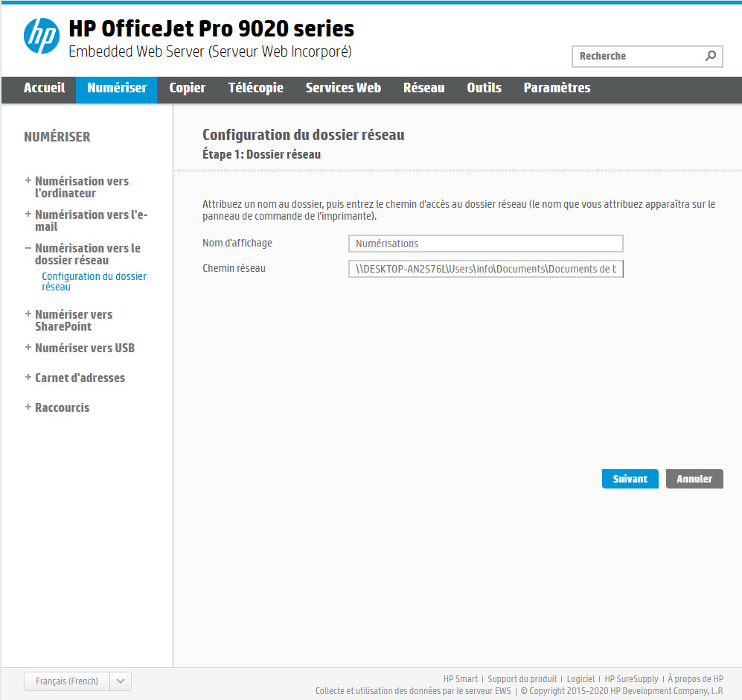Click the Chemin réseau input field
The height and width of the screenshot is (700, 742).
485,269
